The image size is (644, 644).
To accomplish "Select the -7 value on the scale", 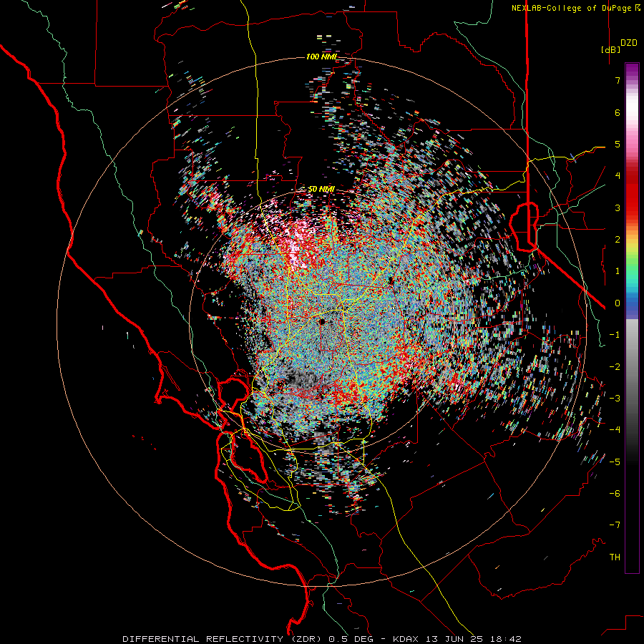I will (615, 525).
